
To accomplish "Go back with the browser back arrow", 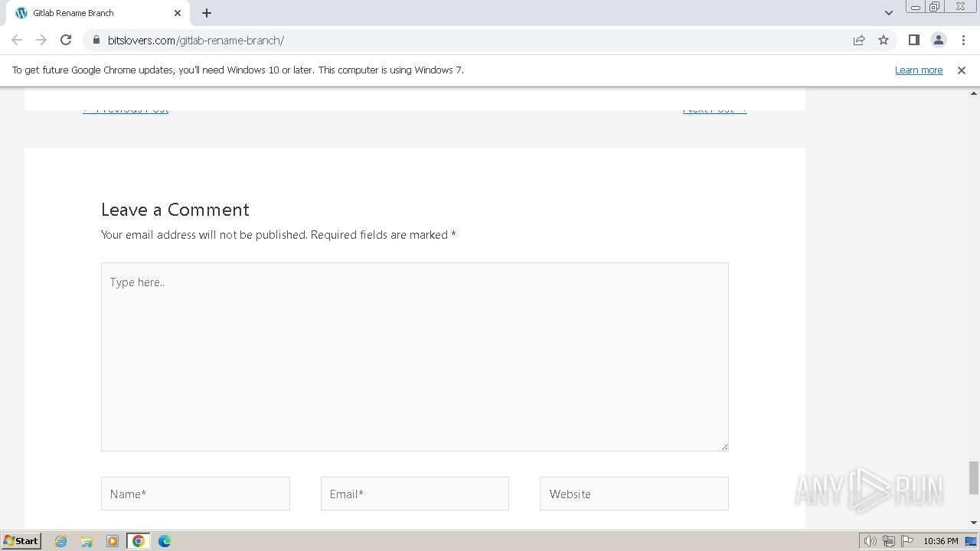I will pyautogui.click(x=17, y=40).
